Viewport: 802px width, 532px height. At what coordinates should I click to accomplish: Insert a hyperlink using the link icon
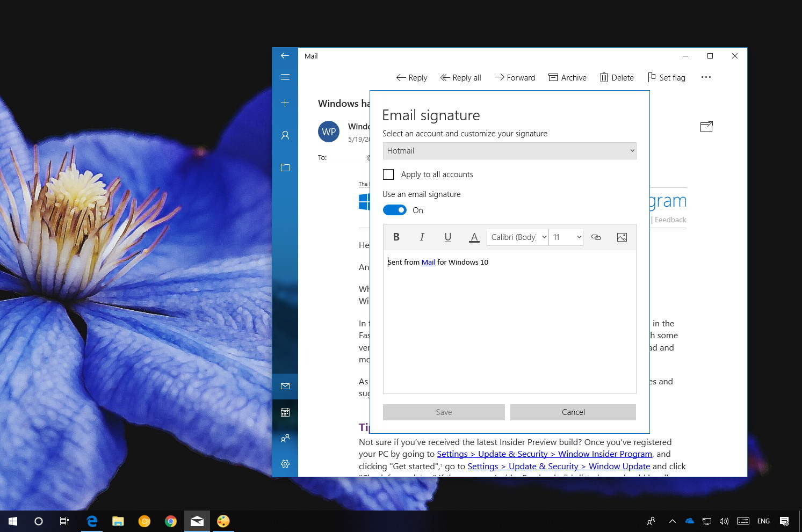point(596,237)
